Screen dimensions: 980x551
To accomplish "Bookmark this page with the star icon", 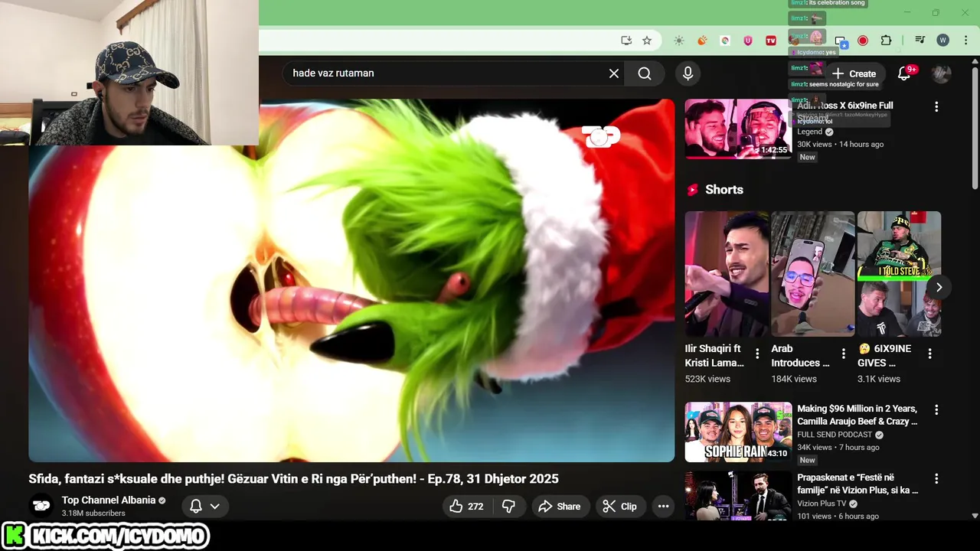I will [647, 41].
